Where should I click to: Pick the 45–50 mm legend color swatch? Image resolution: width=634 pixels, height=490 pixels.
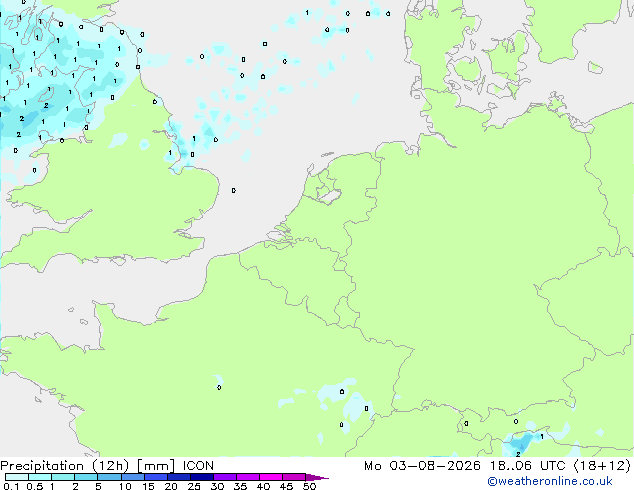click(294, 477)
